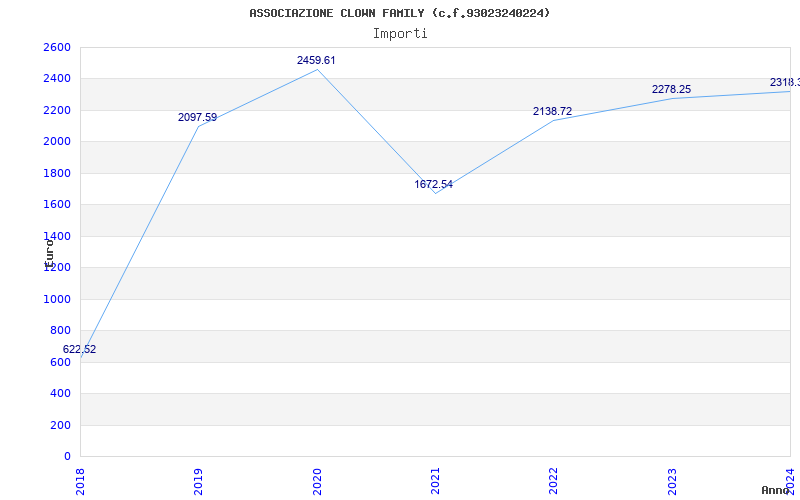
Task: Click the 2000 y-axis value
Action: (x=57, y=141)
